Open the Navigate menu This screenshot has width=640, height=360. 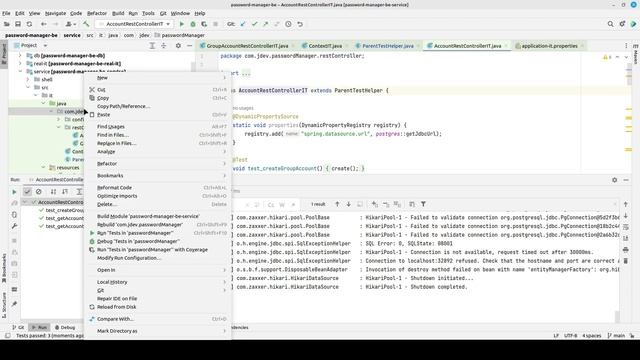(x=55, y=13)
